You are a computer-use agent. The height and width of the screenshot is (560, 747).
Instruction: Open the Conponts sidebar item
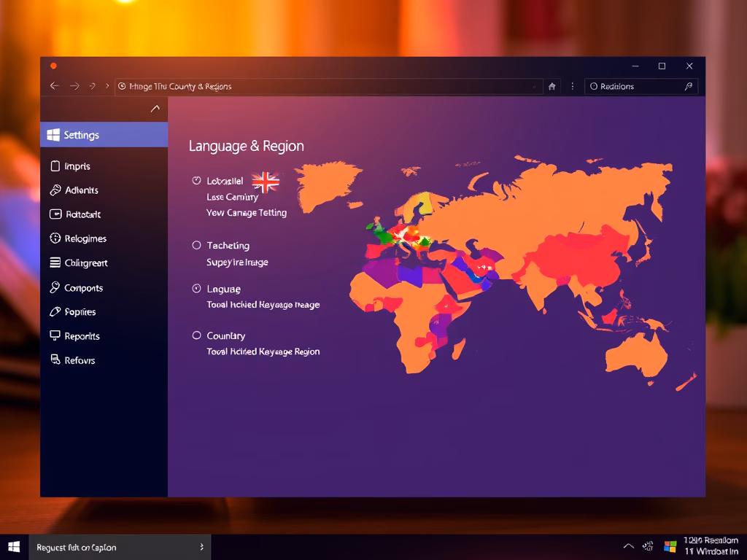pos(83,288)
